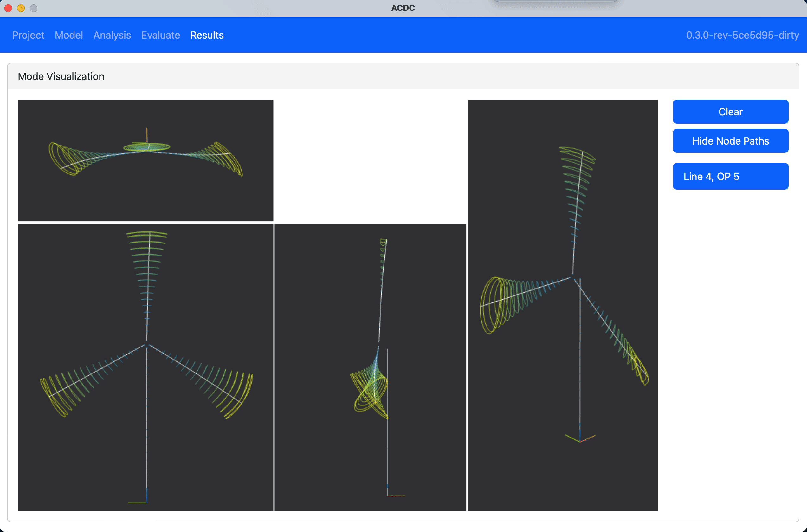The width and height of the screenshot is (807, 532).
Task: Open the Evaluate tab
Action: (x=160, y=35)
